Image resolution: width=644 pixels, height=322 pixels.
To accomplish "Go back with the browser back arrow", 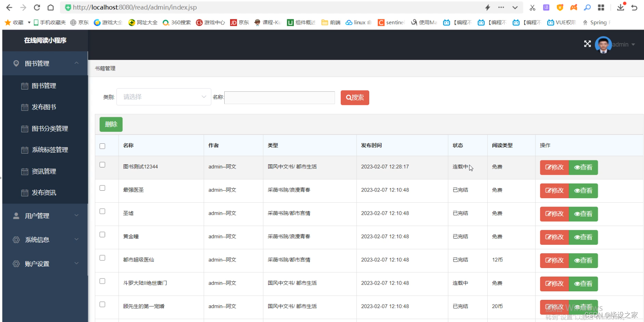I will (9, 7).
